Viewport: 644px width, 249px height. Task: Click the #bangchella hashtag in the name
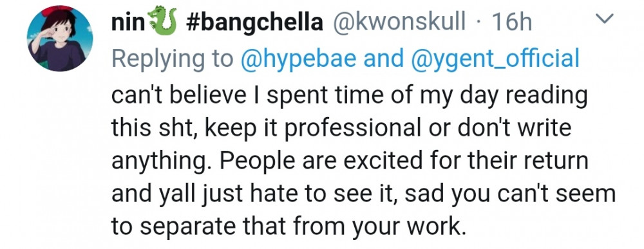point(254,23)
